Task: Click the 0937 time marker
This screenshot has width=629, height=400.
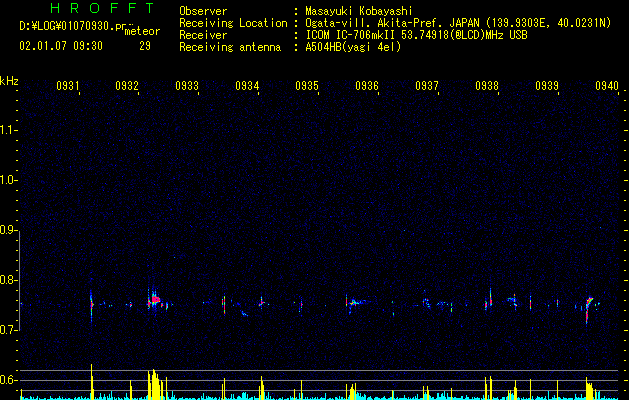Action: tap(427, 85)
